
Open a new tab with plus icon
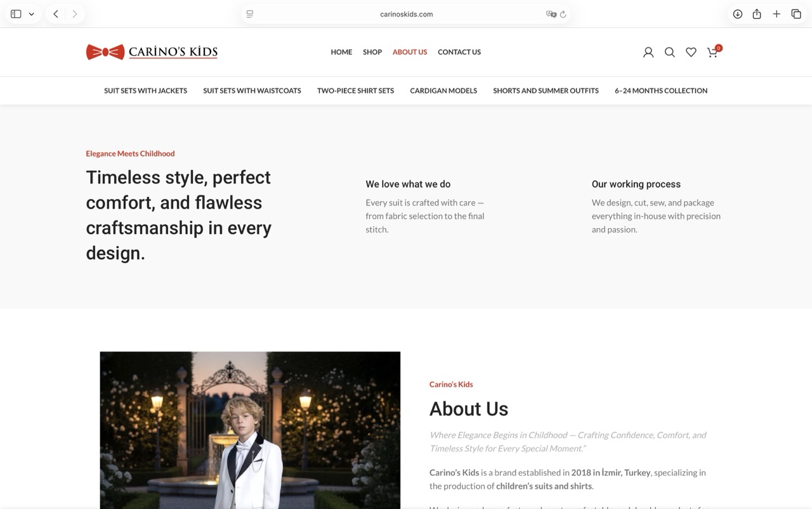776,14
